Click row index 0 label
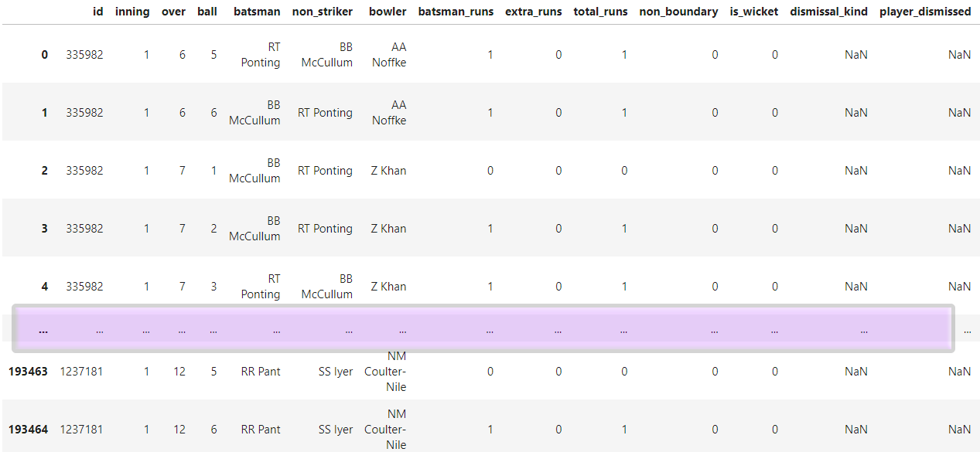Screen dimensions: 980x452 pyautogui.click(x=44, y=55)
